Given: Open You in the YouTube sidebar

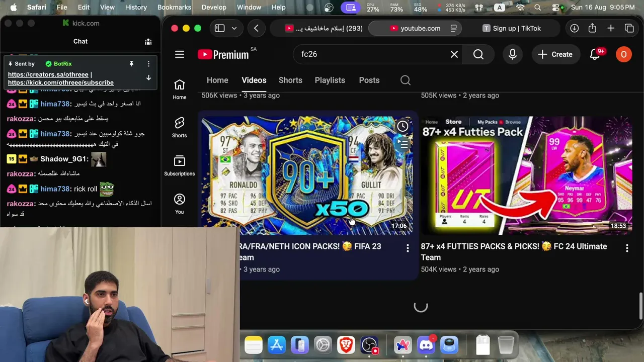Looking at the screenshot, I should pos(180,204).
